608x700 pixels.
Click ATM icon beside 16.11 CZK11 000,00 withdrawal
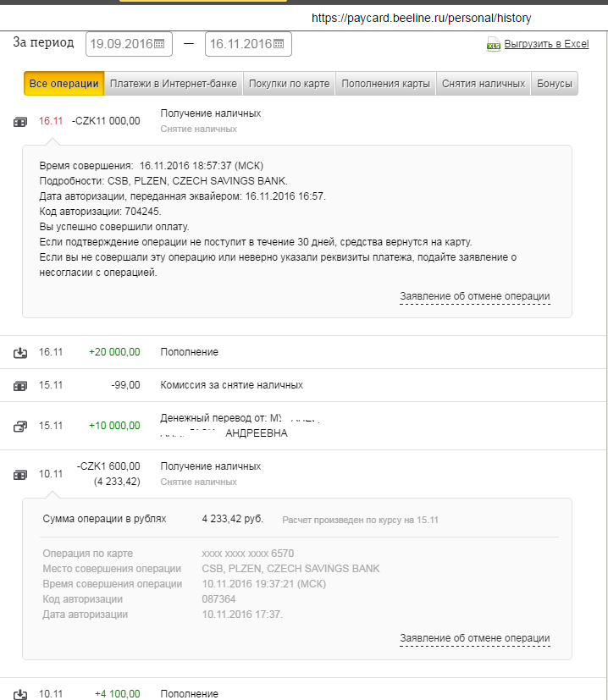coord(20,122)
